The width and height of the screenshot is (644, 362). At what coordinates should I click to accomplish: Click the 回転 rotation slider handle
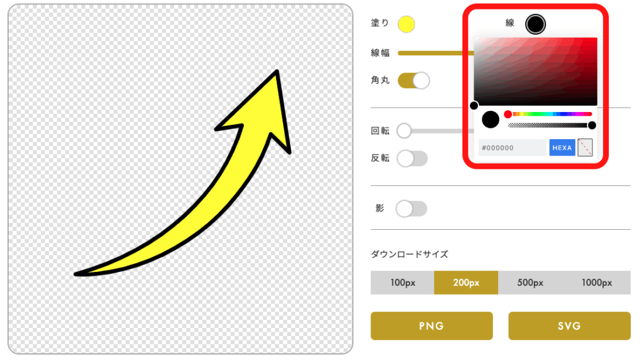point(404,131)
